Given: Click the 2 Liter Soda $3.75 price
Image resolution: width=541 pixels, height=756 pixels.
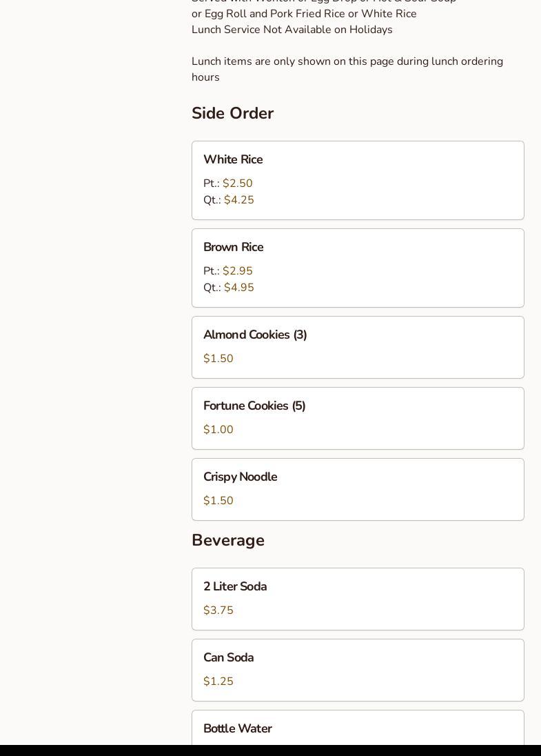Looking at the screenshot, I should 218,610.
